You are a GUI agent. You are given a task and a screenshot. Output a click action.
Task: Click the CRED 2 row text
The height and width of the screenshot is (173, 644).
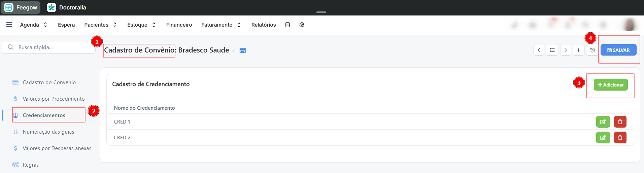122,138
